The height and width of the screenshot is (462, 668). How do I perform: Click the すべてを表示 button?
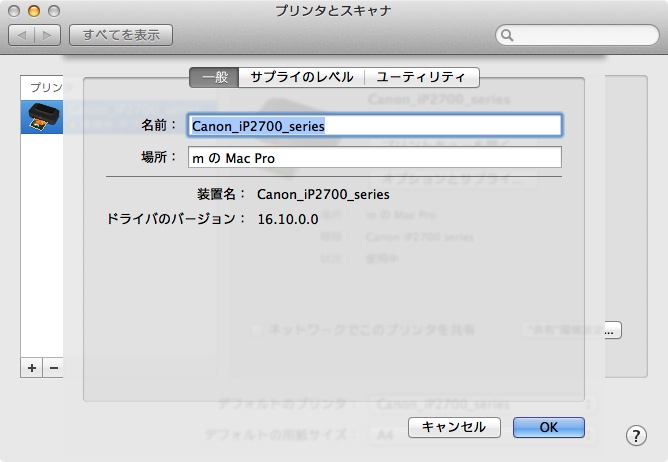coord(121,35)
